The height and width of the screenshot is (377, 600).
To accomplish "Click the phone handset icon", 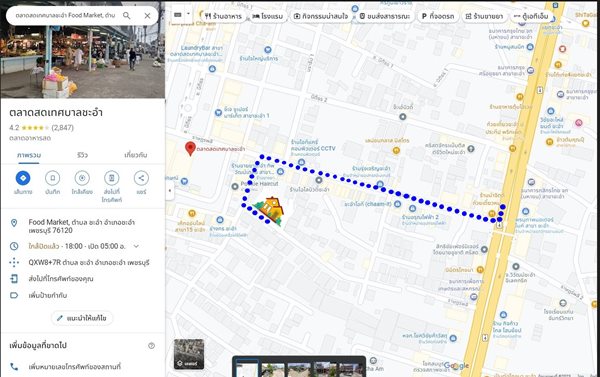I will click(14, 367).
